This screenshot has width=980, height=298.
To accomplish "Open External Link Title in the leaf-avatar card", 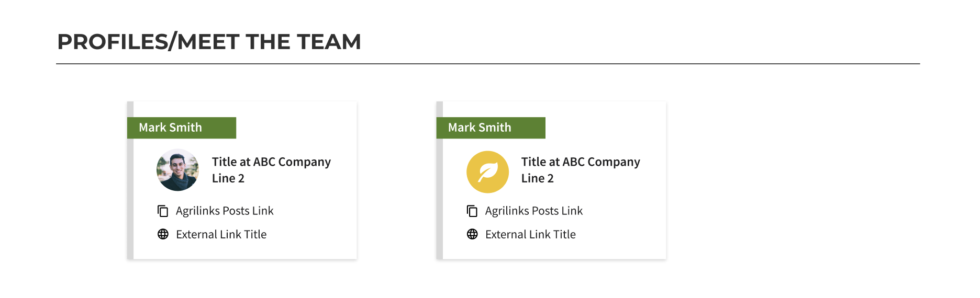I will click(x=530, y=234).
